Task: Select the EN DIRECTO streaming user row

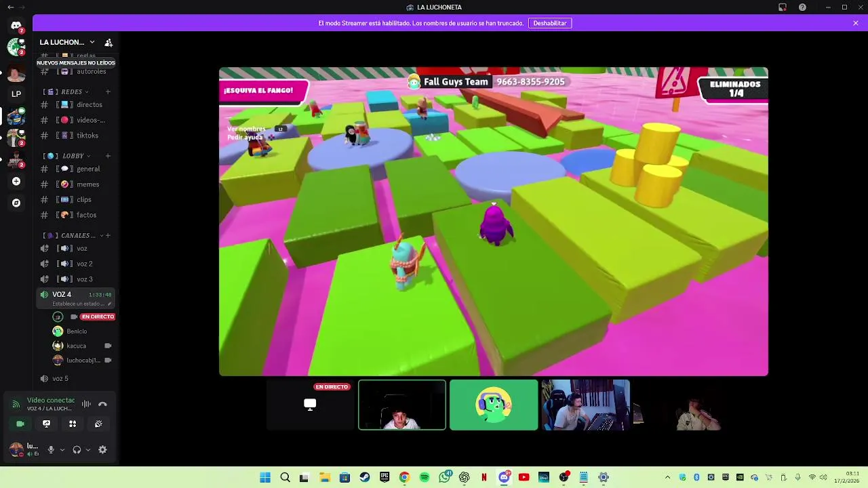Action: point(83,317)
